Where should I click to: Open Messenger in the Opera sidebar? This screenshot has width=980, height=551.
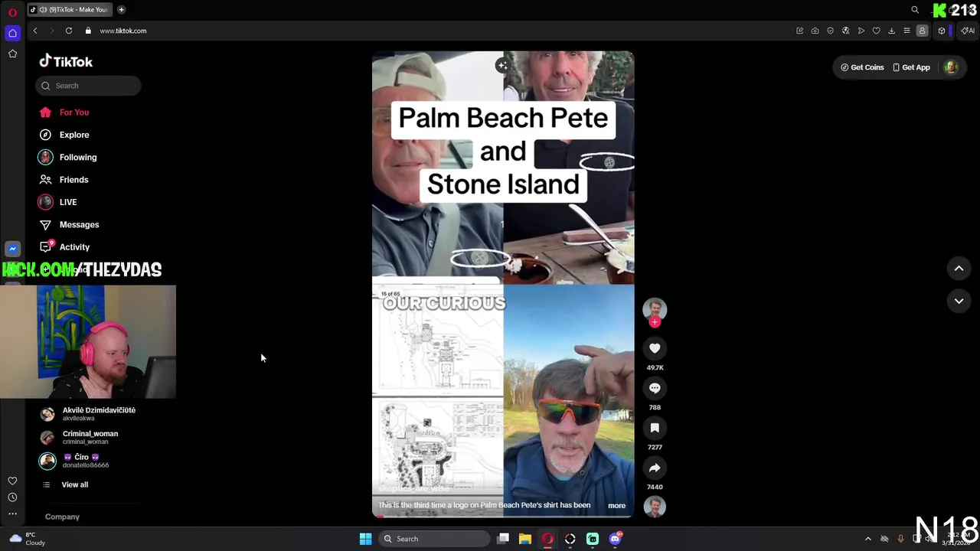12,249
